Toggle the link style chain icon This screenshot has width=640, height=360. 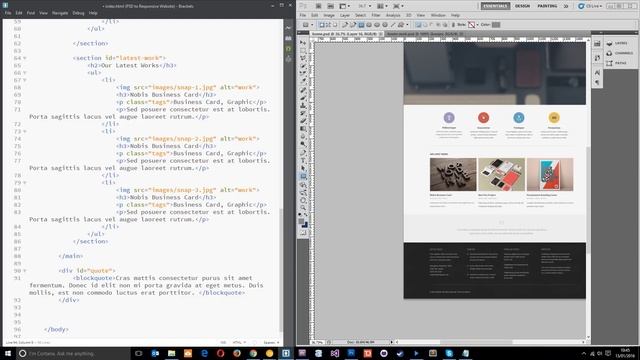click(x=453, y=25)
